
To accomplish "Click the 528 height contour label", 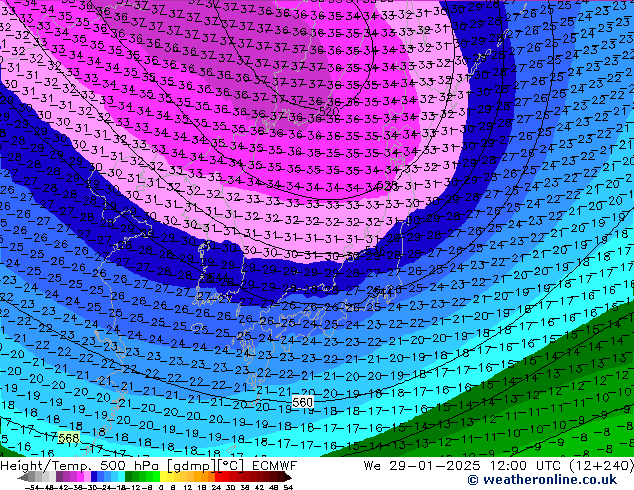I will point(387,186).
